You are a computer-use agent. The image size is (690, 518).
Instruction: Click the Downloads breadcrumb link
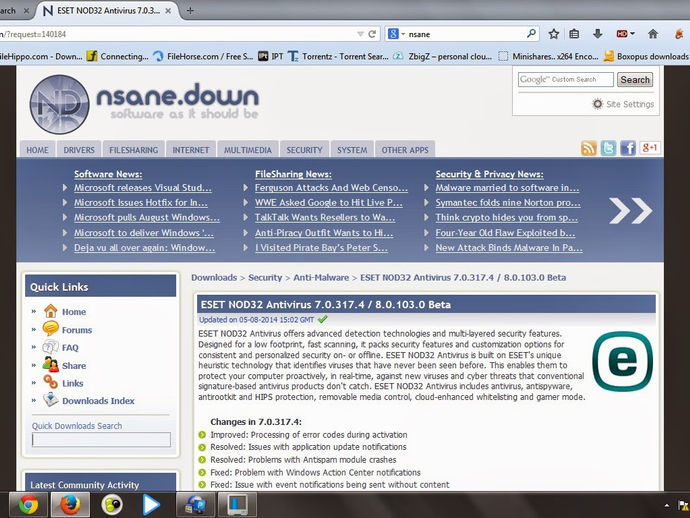click(214, 277)
